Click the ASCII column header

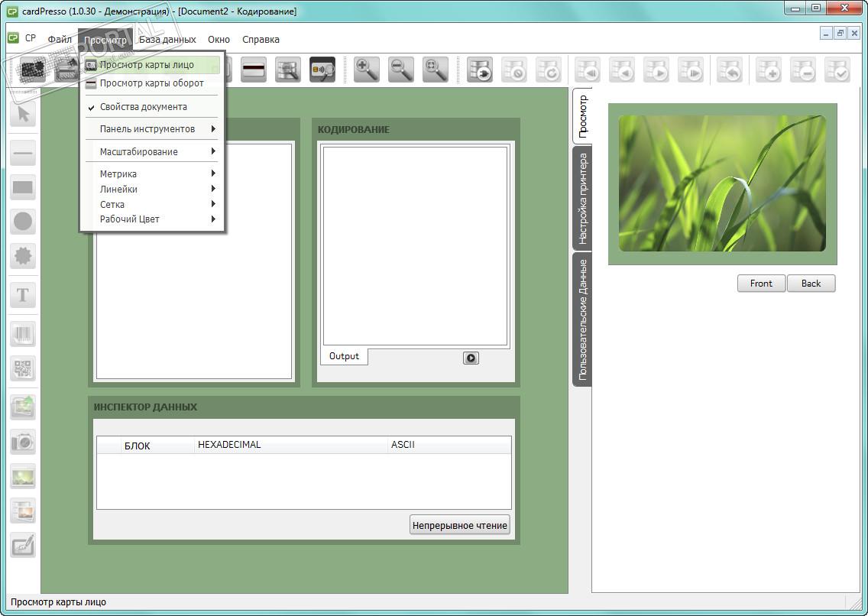pos(449,445)
